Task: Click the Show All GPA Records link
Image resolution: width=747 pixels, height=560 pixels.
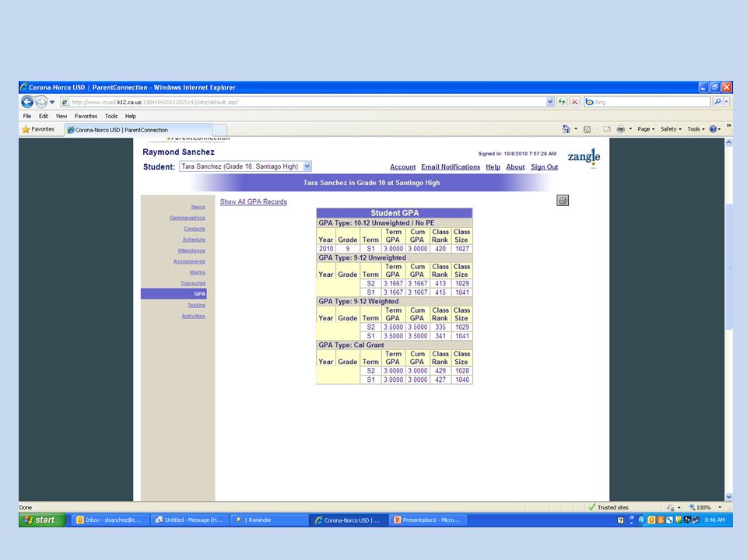Action: [x=254, y=202]
